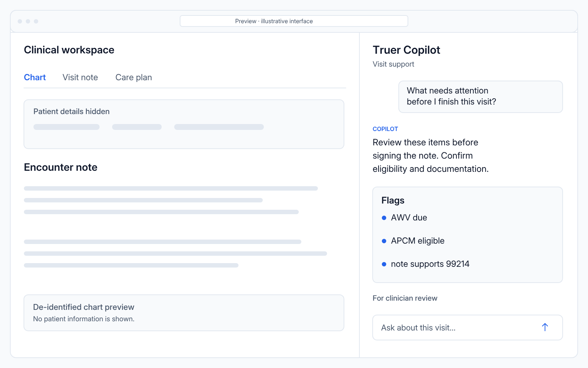
Task: Send the message with the arrow icon
Action: pos(545,327)
